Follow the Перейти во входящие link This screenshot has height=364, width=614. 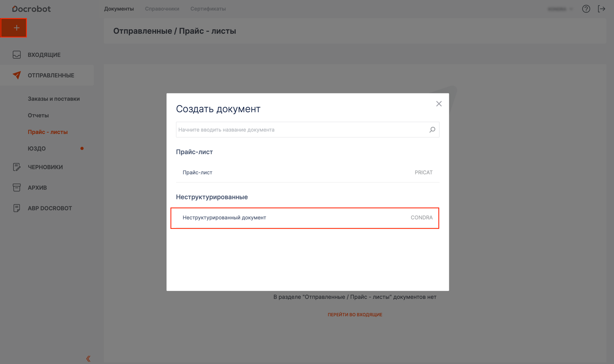point(355,315)
